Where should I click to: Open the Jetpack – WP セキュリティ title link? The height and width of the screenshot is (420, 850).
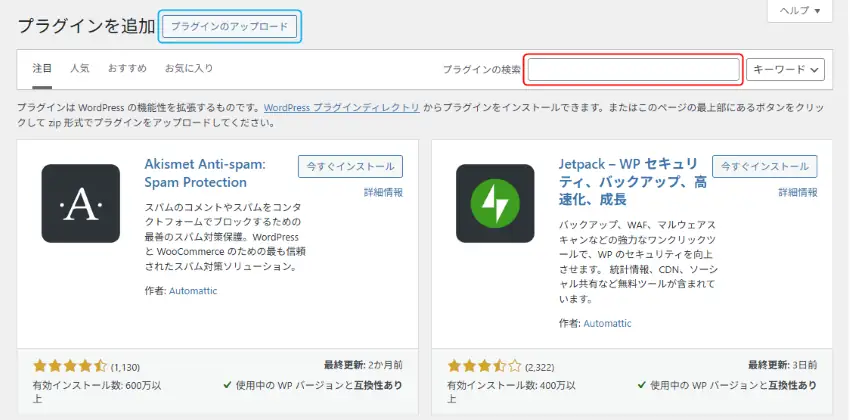tap(633, 182)
